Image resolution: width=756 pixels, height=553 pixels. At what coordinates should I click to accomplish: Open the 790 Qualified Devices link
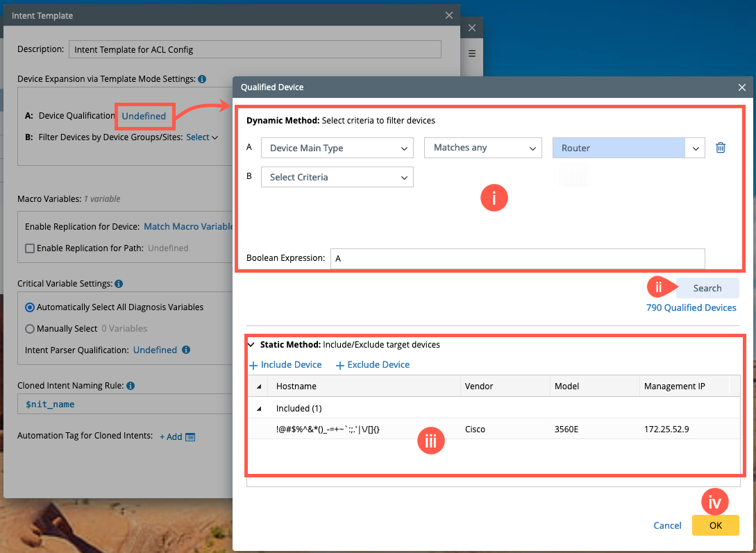click(691, 307)
